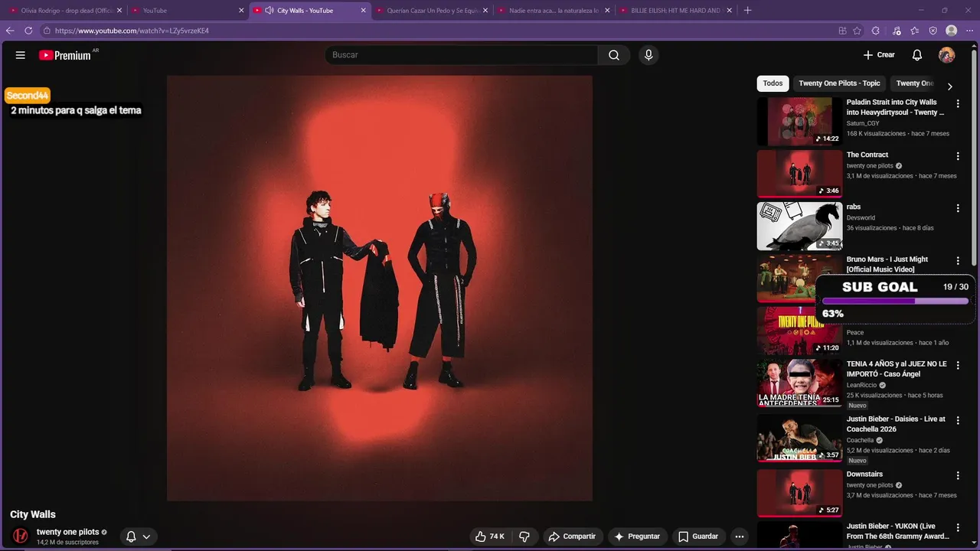The height and width of the screenshot is (551, 980).
Task: Open browser extensions puzzle icon
Action: coord(876,31)
